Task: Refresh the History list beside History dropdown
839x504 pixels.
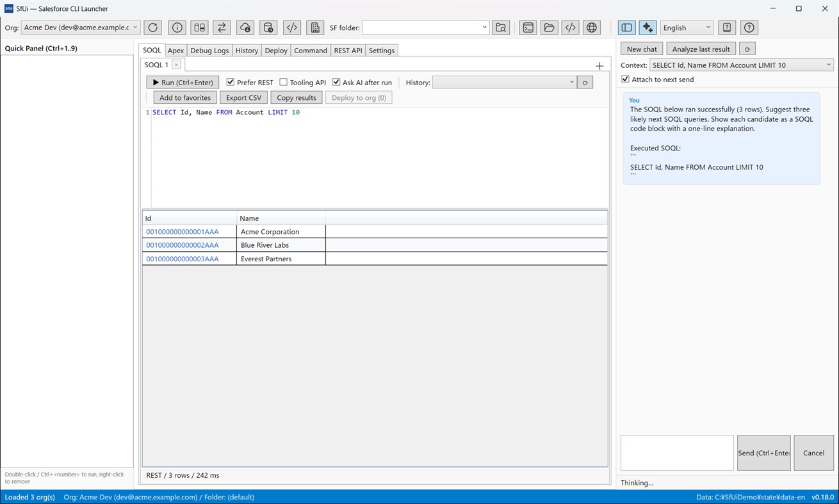Action: (585, 83)
